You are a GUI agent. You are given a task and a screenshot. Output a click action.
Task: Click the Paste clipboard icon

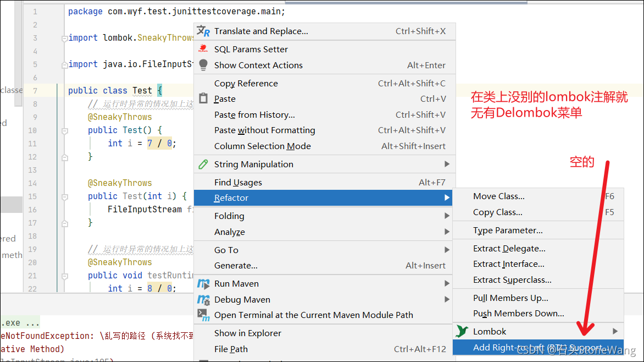(203, 98)
